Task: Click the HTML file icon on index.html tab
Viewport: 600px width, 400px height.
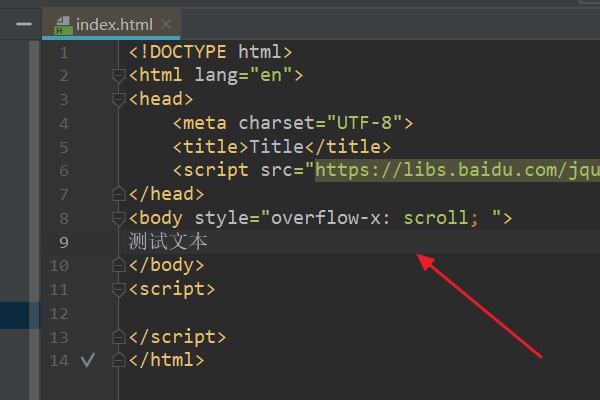Action: click(x=62, y=23)
